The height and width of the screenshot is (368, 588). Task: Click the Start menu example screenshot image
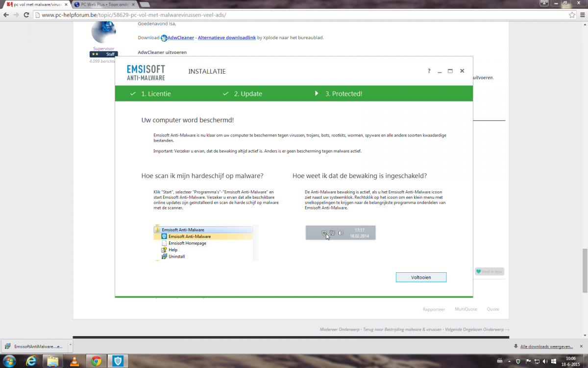click(206, 243)
